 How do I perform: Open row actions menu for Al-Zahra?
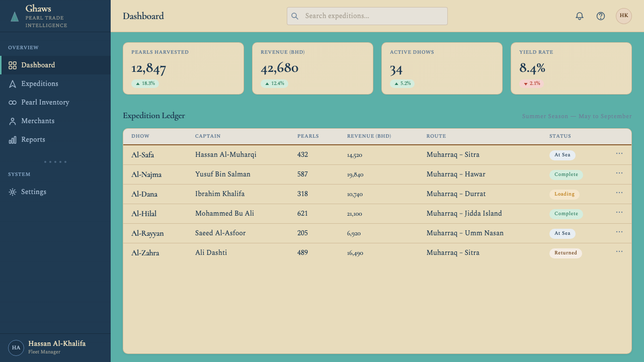tap(619, 251)
